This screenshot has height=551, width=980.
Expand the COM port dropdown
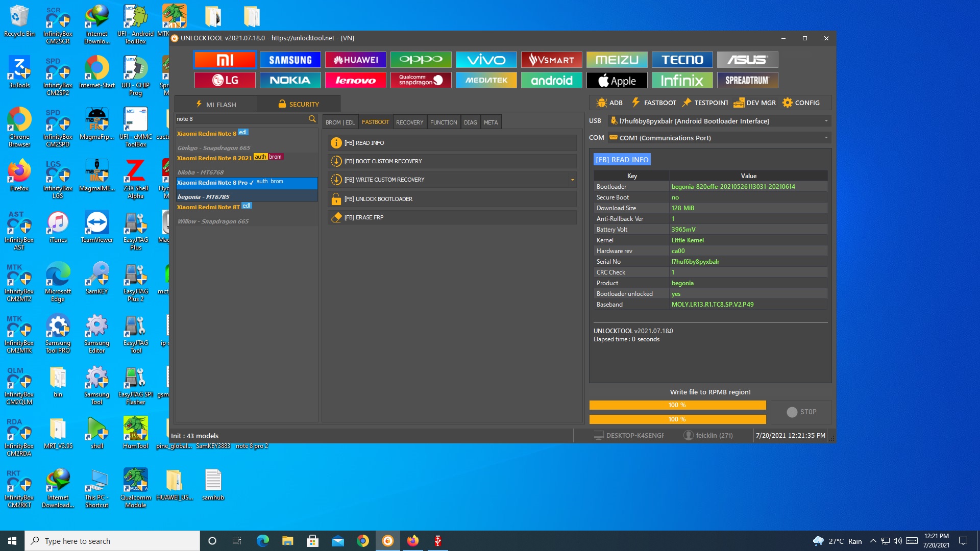826,138
